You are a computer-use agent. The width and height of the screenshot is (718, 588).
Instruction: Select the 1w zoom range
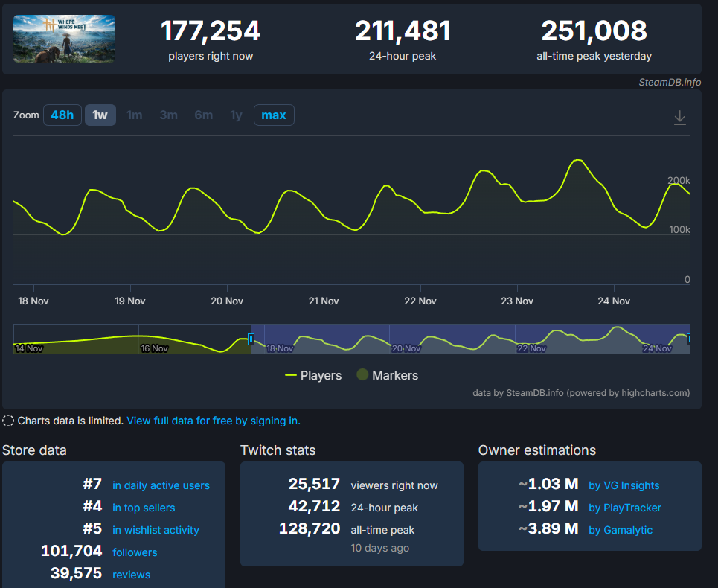coord(100,115)
